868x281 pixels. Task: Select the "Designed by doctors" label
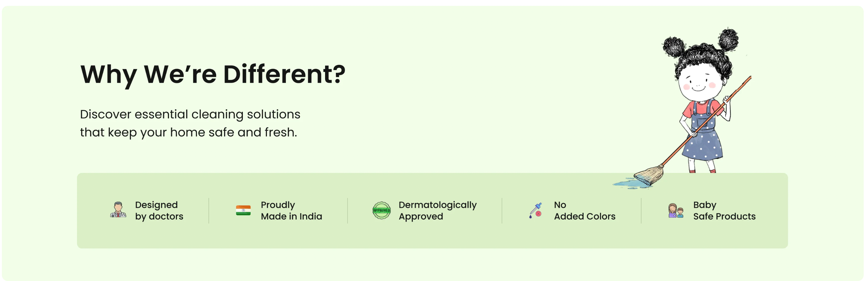[x=159, y=210]
